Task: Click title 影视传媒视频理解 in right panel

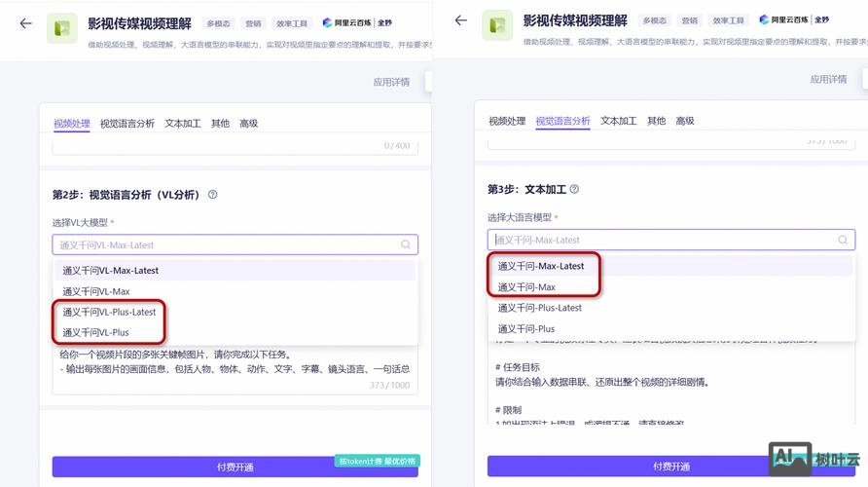Action: click(575, 20)
